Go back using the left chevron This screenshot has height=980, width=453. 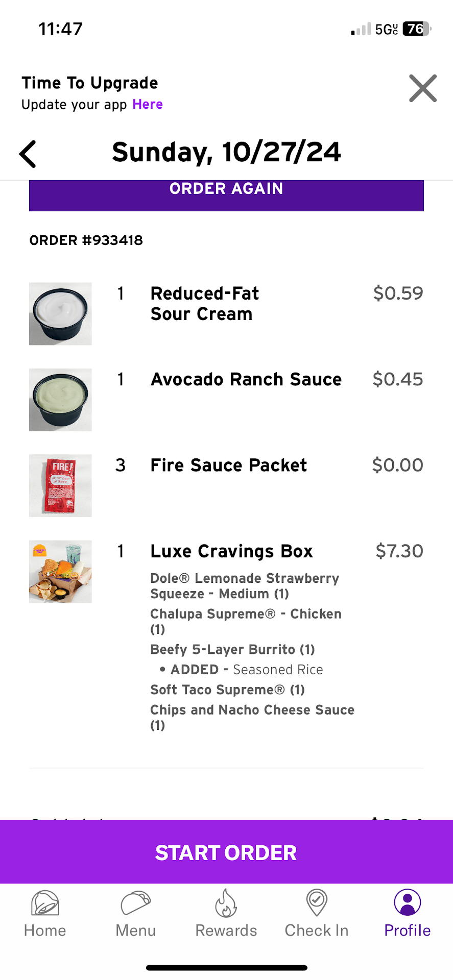tap(28, 154)
